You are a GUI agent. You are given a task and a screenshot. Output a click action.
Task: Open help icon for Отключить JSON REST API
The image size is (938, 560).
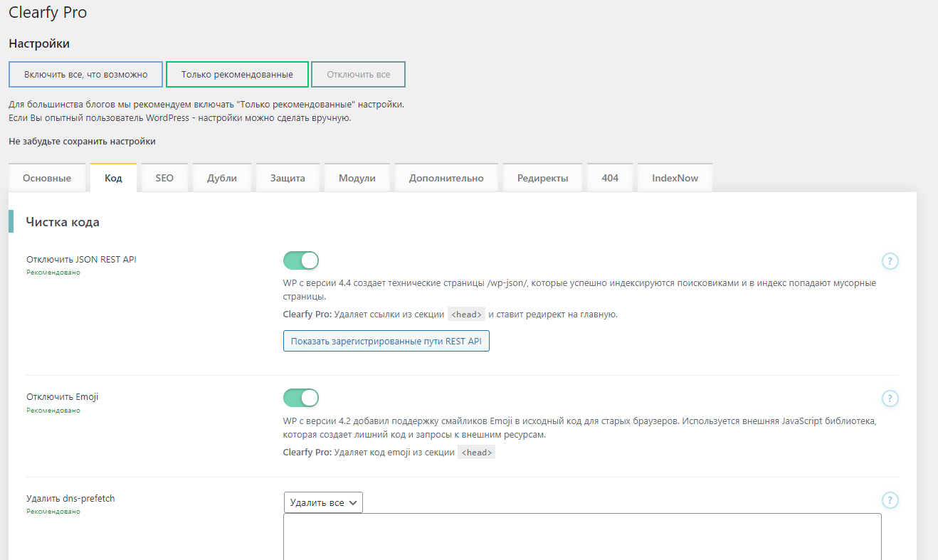890,261
